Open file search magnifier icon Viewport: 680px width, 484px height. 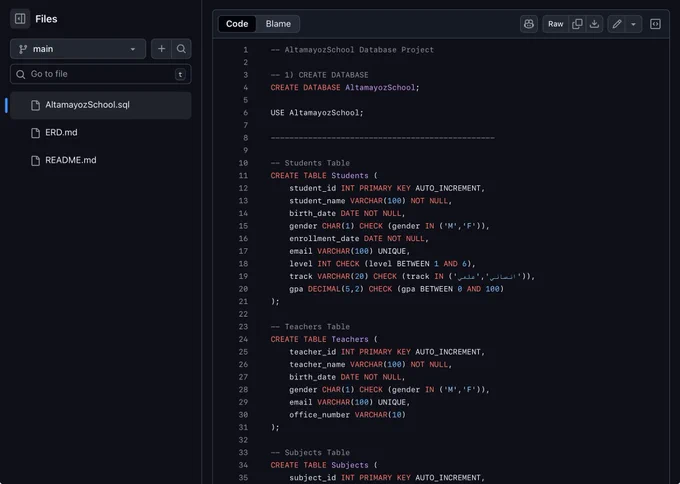[x=181, y=49]
